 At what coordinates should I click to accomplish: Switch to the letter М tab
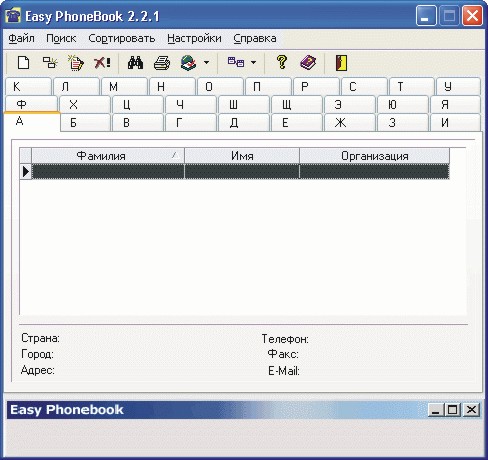click(124, 87)
